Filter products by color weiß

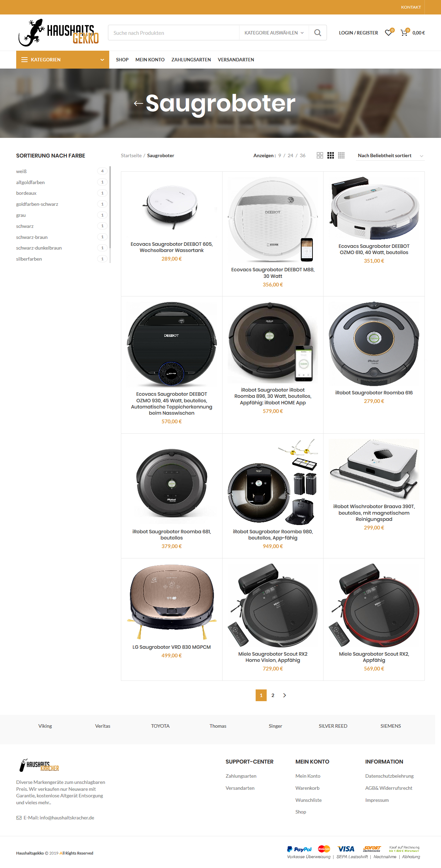(21, 171)
